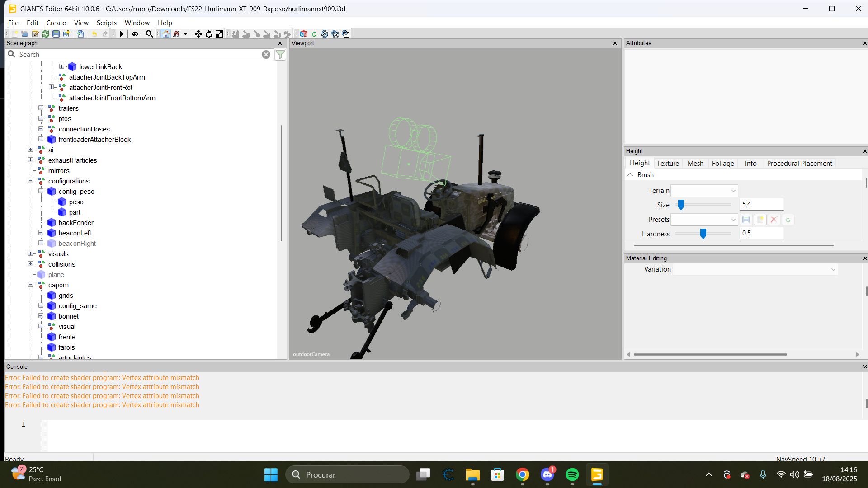The image size is (868, 488).
Task: Select the frontloaderAttacherBlock node
Action: tap(94, 140)
